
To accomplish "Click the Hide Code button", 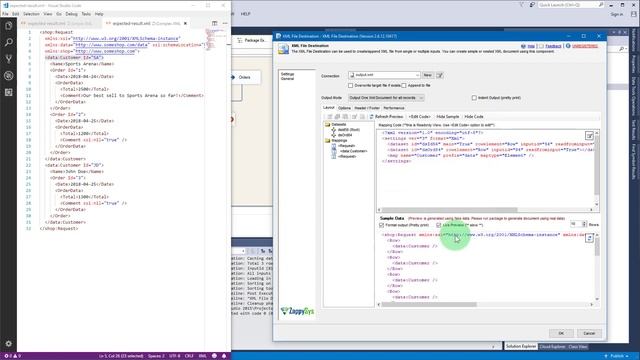I will click(x=474, y=117).
